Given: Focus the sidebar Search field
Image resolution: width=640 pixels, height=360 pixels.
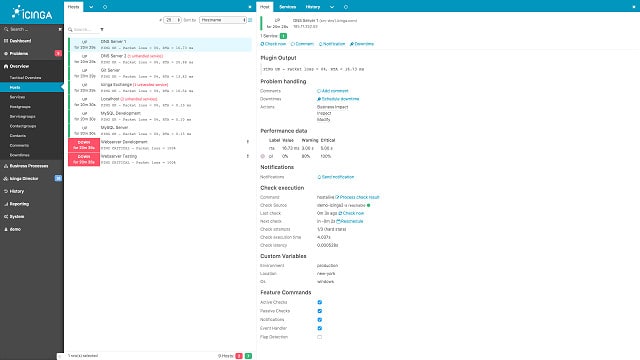Looking at the screenshot, I should point(31,29).
